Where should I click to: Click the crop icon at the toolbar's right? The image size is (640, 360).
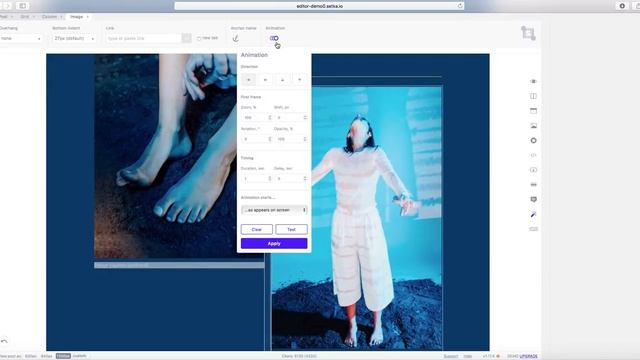[x=528, y=33]
